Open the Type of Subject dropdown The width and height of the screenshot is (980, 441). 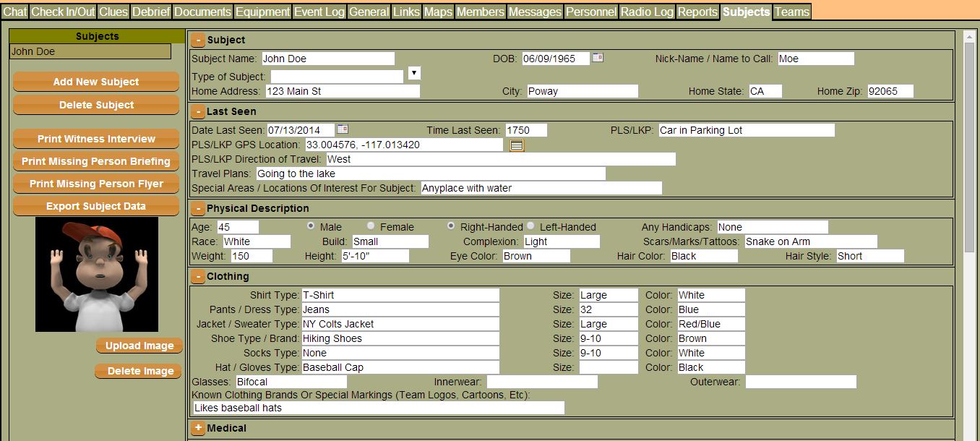414,73
